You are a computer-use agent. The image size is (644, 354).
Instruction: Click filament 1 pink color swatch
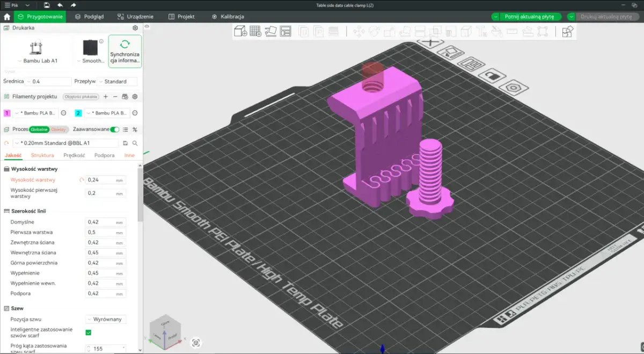6,113
